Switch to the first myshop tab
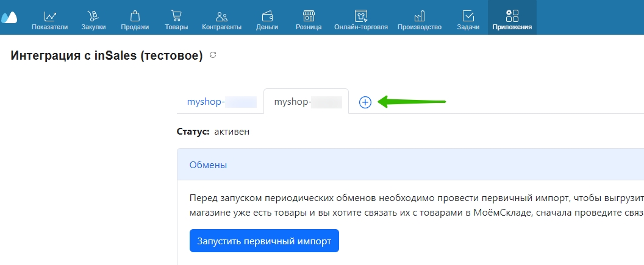 [222, 102]
